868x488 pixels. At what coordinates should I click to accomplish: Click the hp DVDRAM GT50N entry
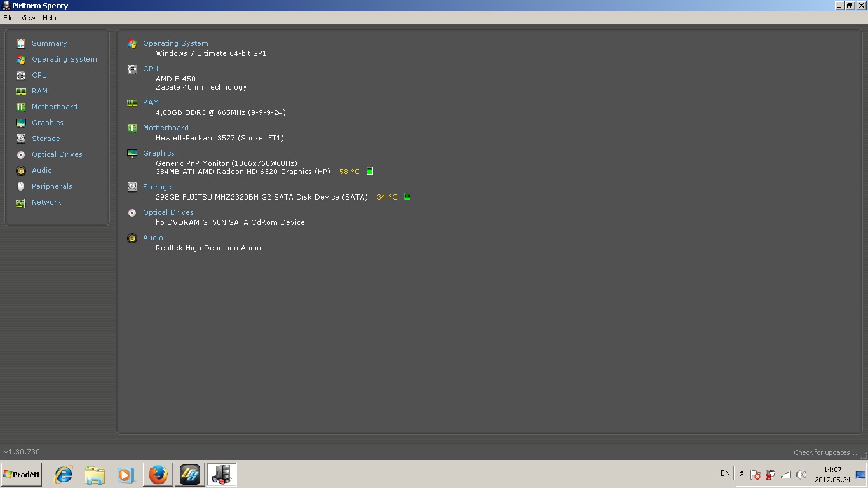pos(230,222)
